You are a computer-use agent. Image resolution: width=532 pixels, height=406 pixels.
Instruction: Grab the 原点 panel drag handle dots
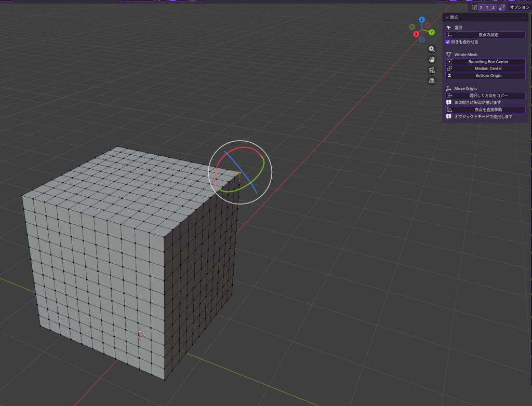tap(523, 17)
